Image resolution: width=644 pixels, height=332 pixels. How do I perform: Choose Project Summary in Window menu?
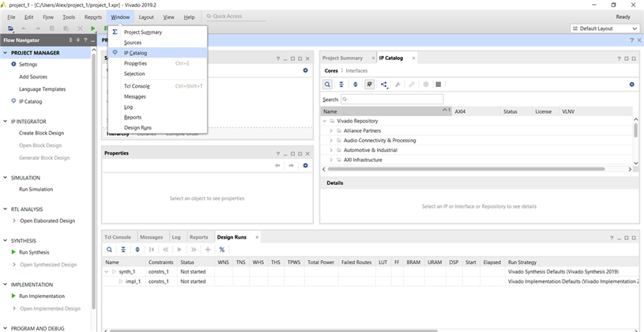(142, 32)
